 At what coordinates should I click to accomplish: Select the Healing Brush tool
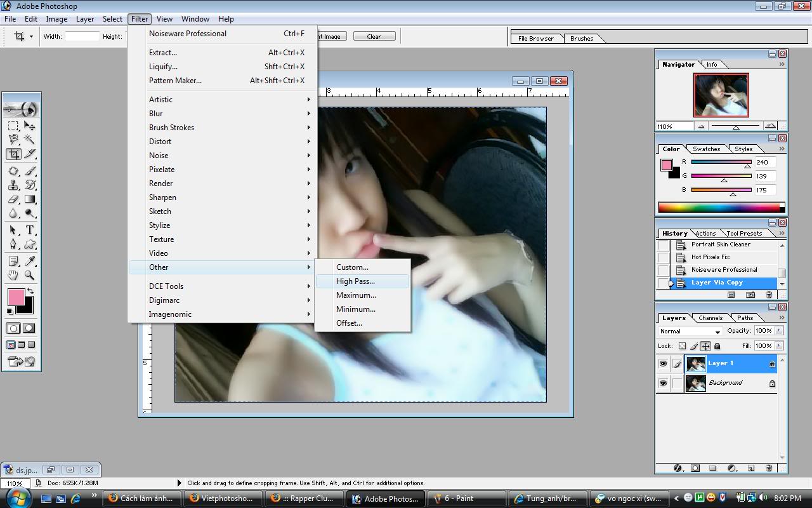[x=13, y=171]
